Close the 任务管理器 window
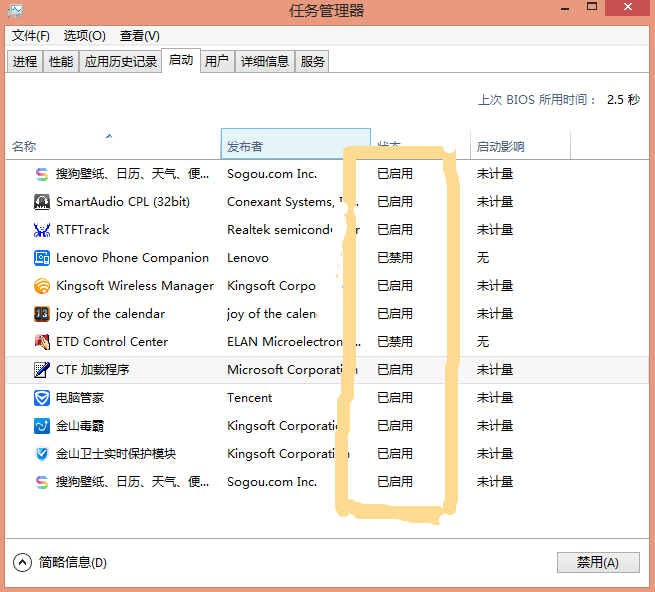 click(627, 8)
